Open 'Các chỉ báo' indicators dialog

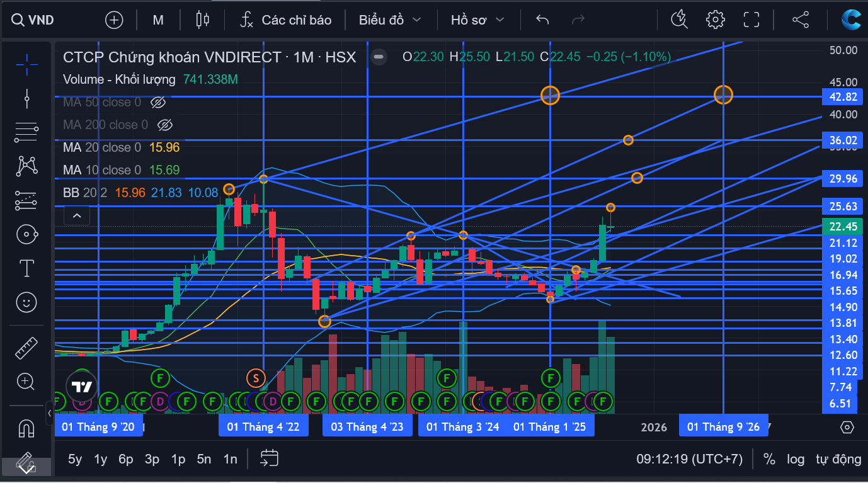(x=285, y=20)
